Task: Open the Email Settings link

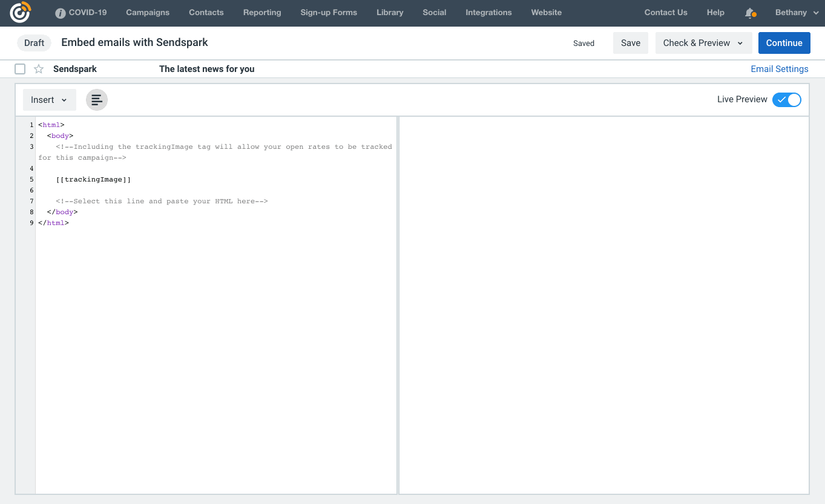Action: (780, 69)
